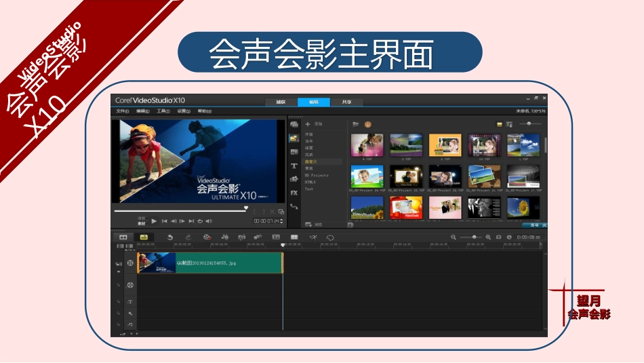Click the 添加 add folder button
The height and width of the screenshot is (363, 644).
point(314,123)
